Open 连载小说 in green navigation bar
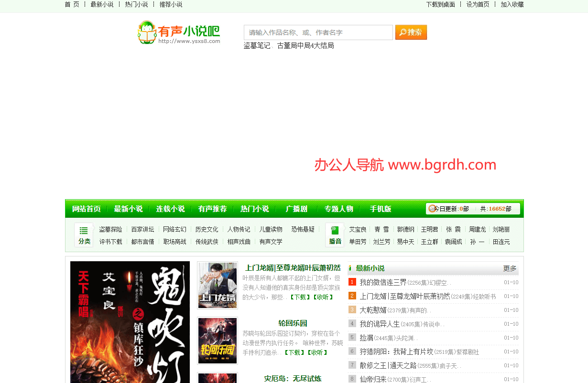Viewport: 588px width, 383px height. [x=170, y=209]
